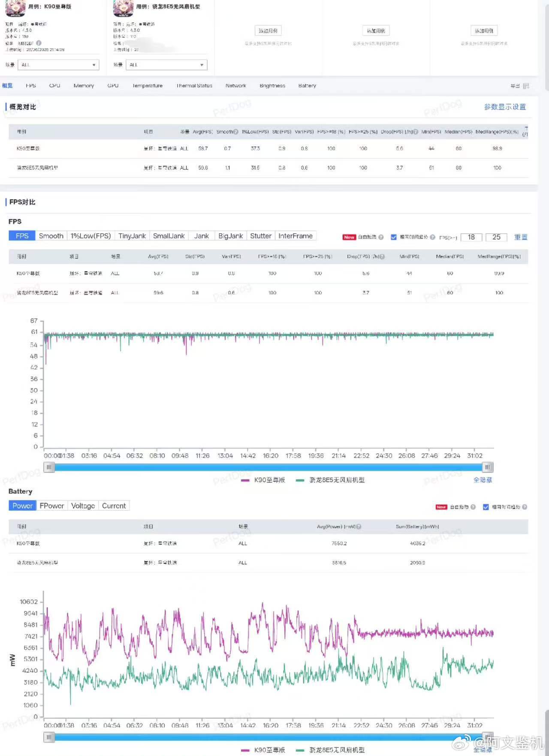Click the help icon next to Smooth column
The width and height of the screenshot is (549, 756).
coord(235,132)
